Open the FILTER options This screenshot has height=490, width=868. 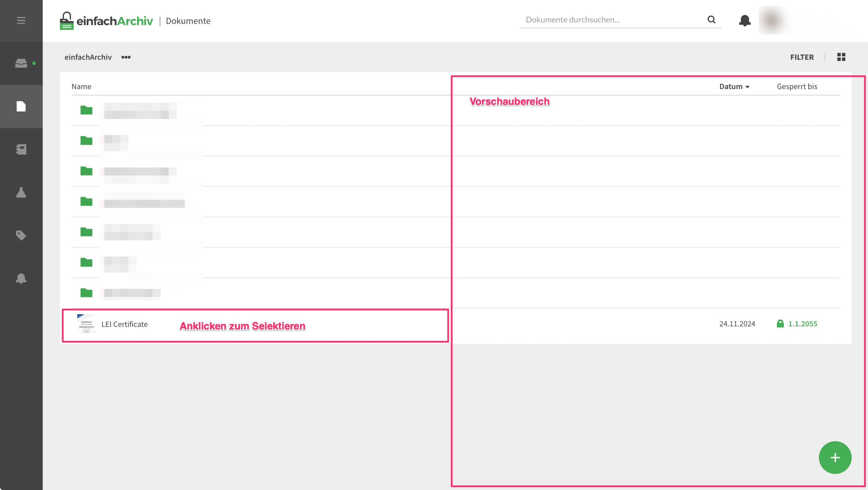(x=802, y=57)
